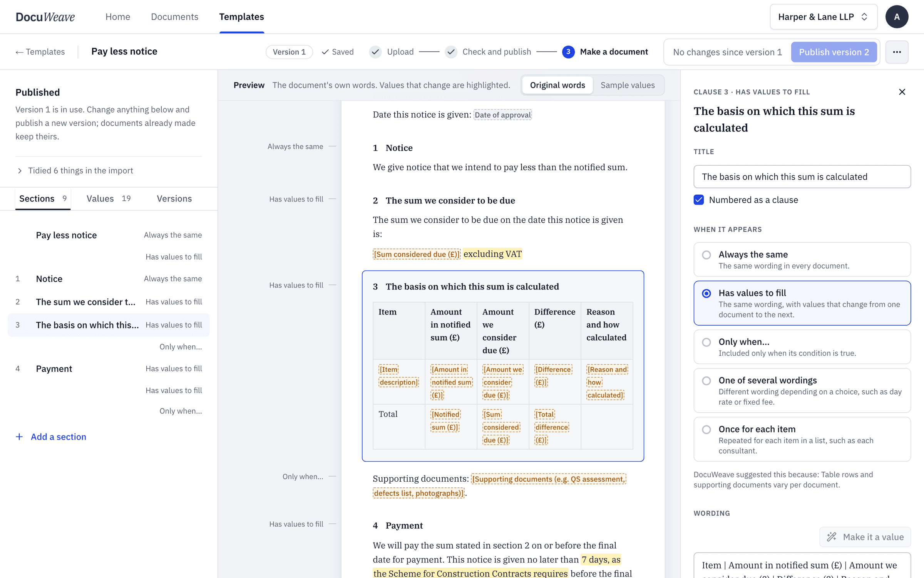Viewport: 924px width, 578px height.
Task: Click the magic wand icon on Make it a value
Action: (x=832, y=537)
